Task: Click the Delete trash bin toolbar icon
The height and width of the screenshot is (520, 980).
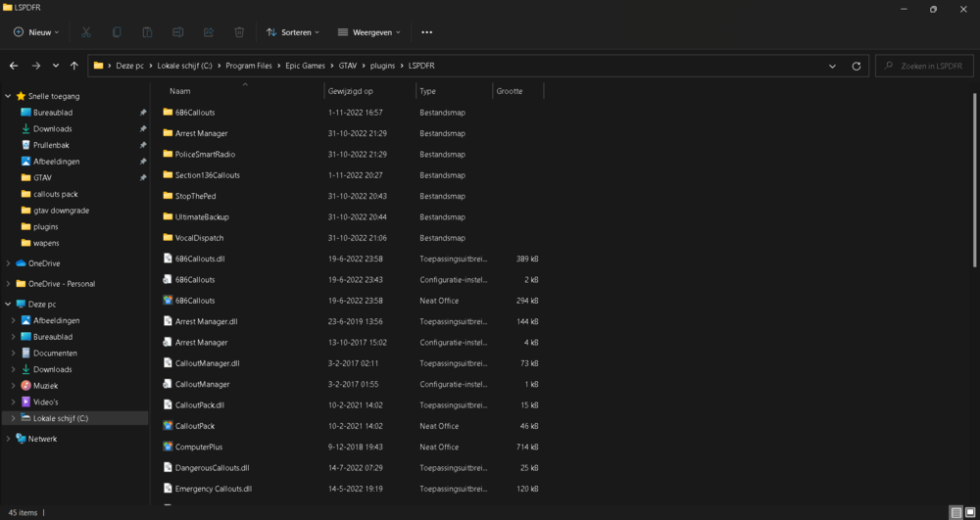Action: 239,32
